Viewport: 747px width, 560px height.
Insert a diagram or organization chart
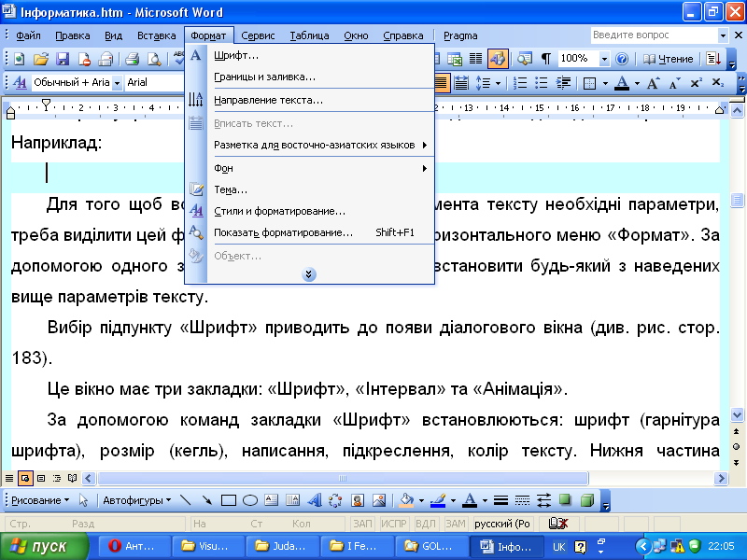click(x=335, y=500)
